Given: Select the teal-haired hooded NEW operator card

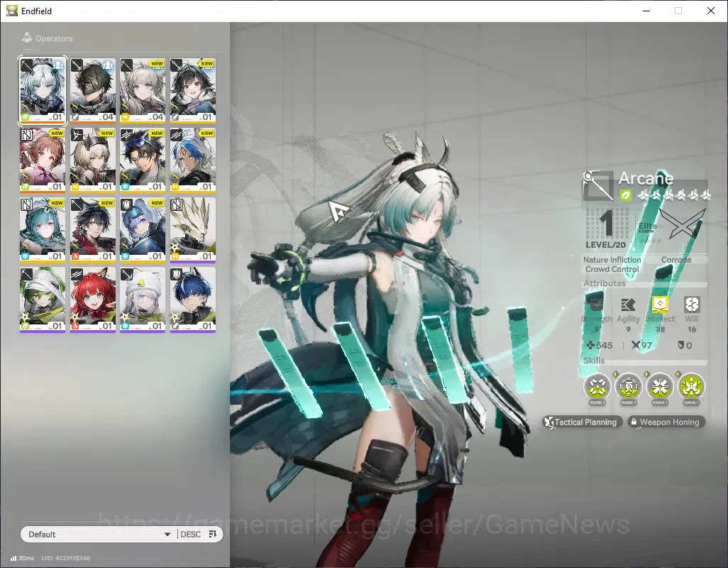Looking at the screenshot, I should (x=43, y=230).
